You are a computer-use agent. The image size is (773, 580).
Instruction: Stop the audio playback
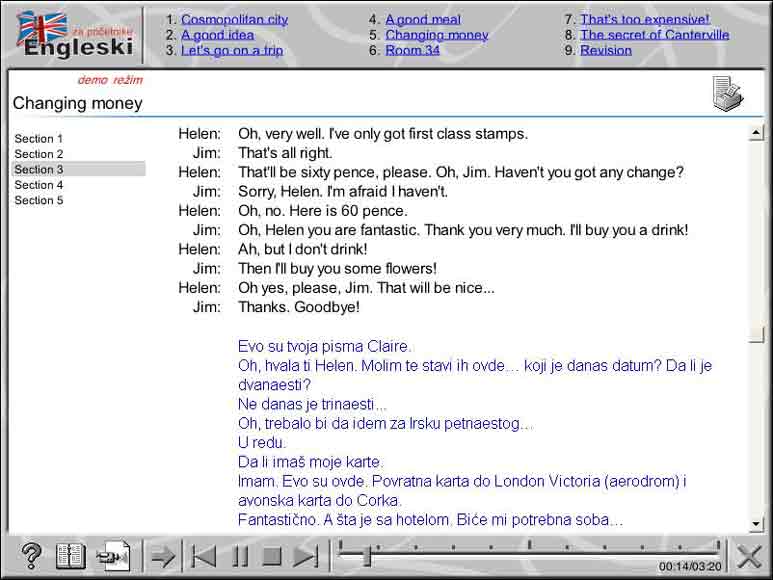coord(272,557)
